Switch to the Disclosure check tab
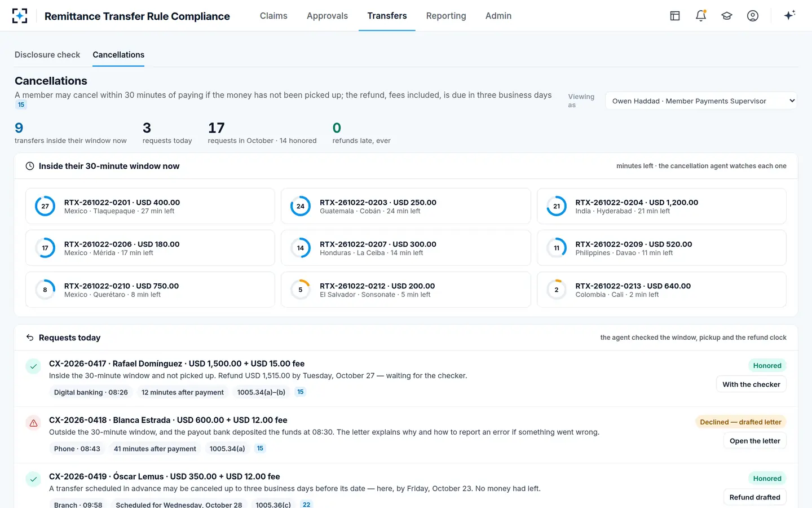Screen dimensions: 812x508 click(x=47, y=55)
